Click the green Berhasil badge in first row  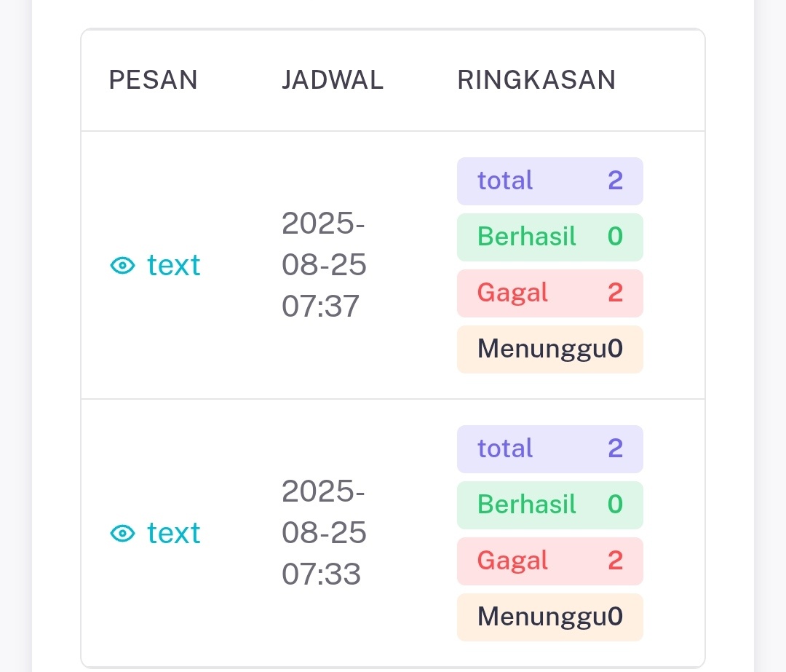pos(550,237)
